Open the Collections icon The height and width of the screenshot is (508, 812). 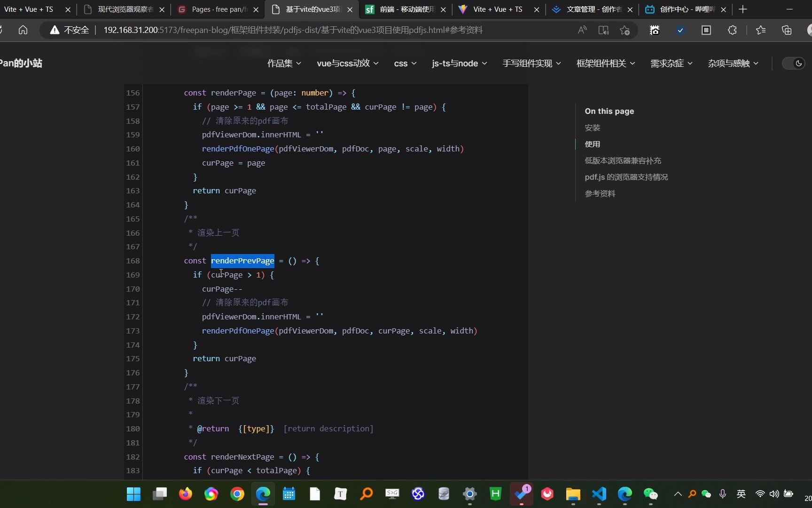coord(786,30)
